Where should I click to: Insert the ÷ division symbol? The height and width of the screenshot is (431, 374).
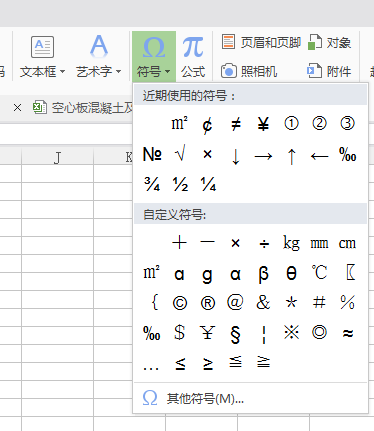tap(264, 244)
